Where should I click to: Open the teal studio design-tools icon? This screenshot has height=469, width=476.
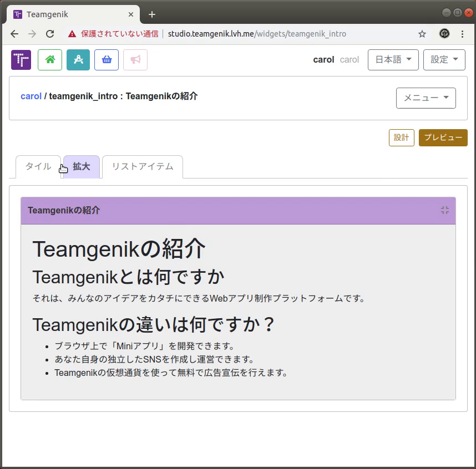coord(78,60)
